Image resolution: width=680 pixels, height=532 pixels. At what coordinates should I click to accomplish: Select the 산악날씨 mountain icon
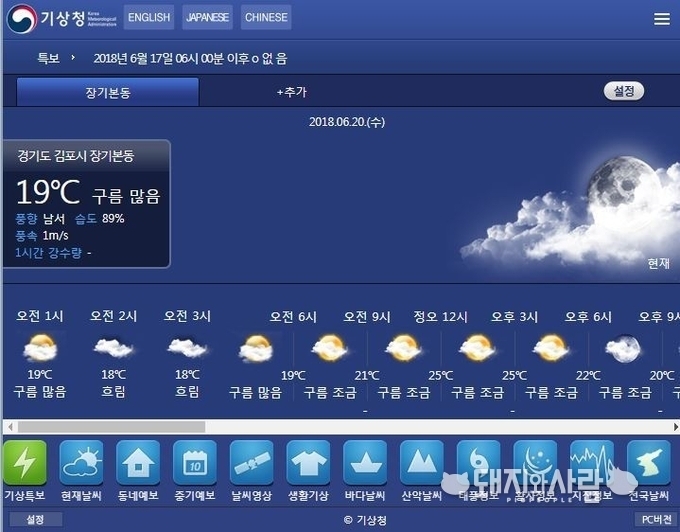tap(421, 463)
